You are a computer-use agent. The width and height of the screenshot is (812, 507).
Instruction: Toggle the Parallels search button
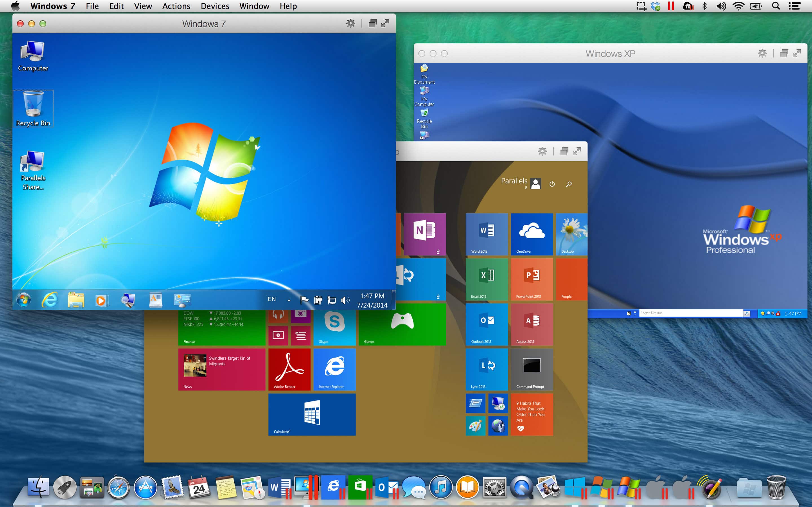pyautogui.click(x=569, y=184)
